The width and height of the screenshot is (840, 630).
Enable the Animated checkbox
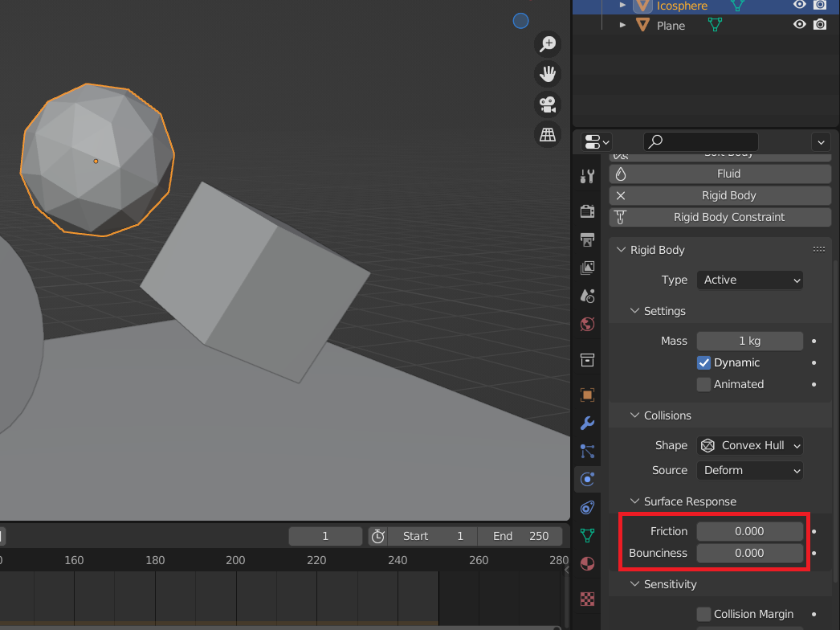click(x=704, y=384)
